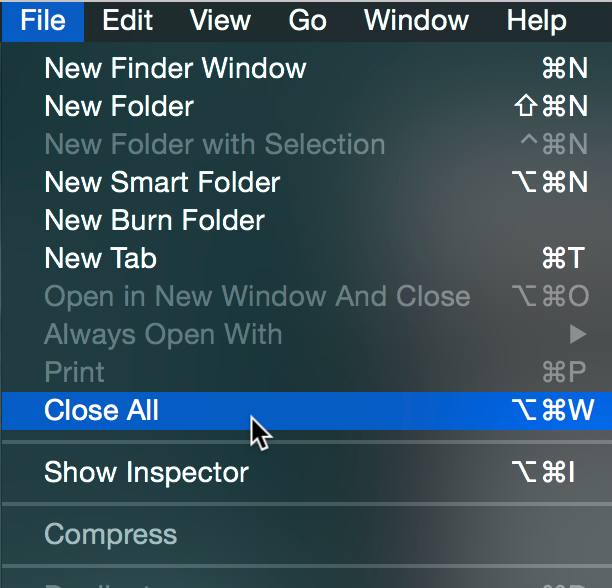The height and width of the screenshot is (588, 612).
Task: Open the Edit menu
Action: pyautogui.click(x=127, y=21)
